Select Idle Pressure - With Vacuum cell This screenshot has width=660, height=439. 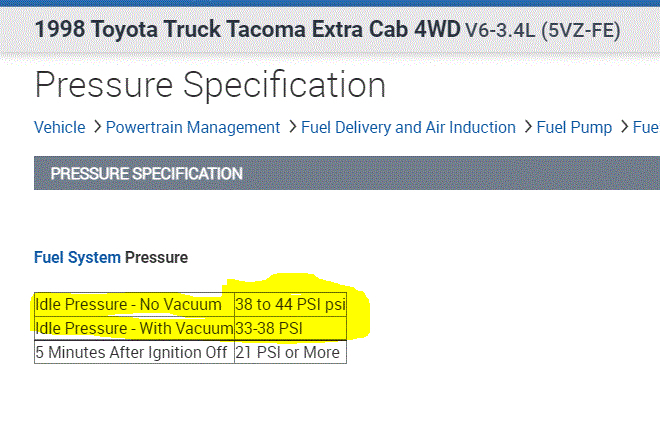click(x=133, y=328)
